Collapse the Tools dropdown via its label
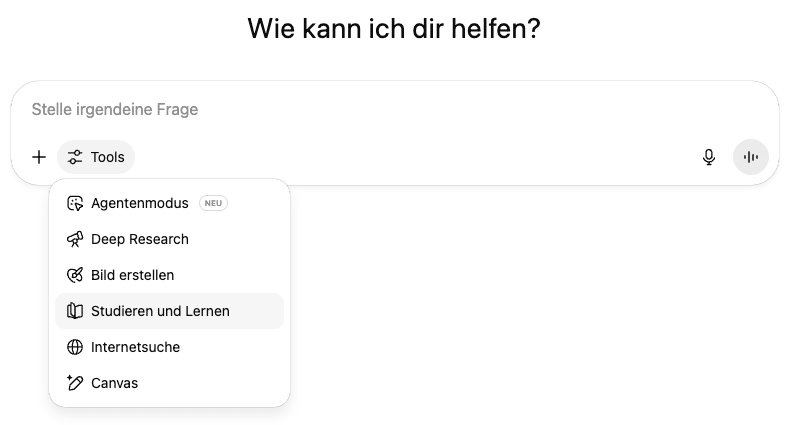This screenshot has width=794, height=425. 107,157
